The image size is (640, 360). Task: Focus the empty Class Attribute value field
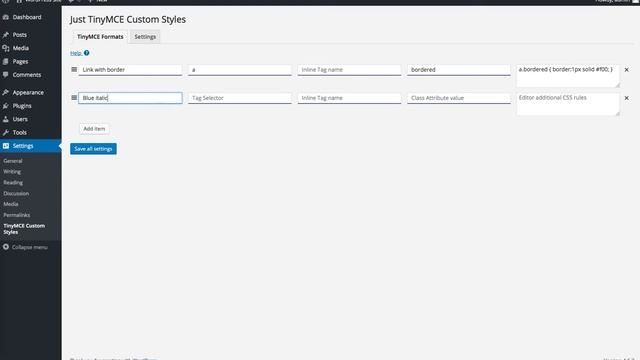[459, 98]
